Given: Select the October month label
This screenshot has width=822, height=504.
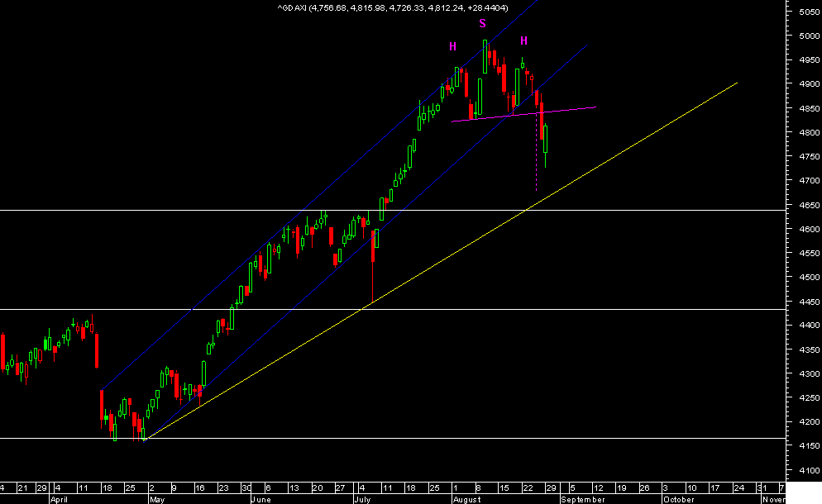Looking at the screenshot, I should tap(679, 499).
